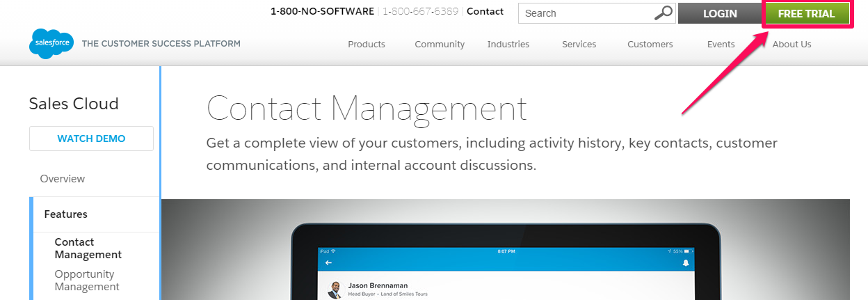The width and height of the screenshot is (868, 300).
Task: Click the search magnifier icon
Action: click(x=664, y=13)
